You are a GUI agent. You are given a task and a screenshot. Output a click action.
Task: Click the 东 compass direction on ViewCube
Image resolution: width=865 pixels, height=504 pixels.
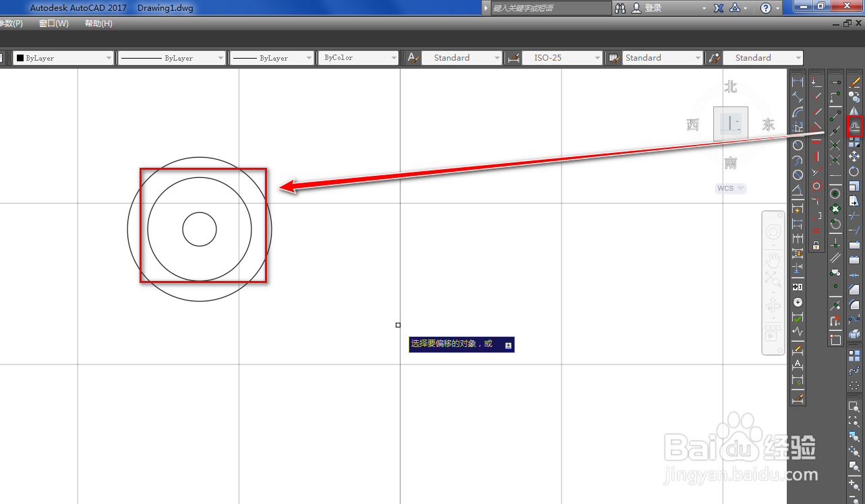point(769,125)
